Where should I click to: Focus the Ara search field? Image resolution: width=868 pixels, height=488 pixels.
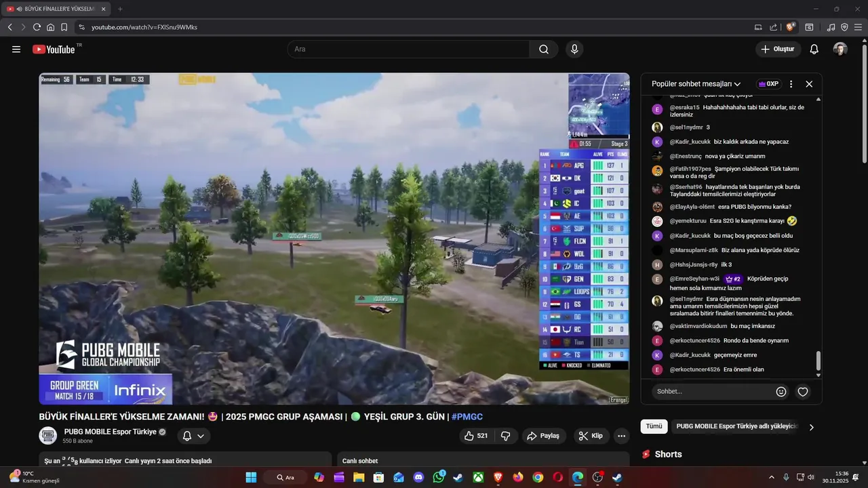point(408,49)
